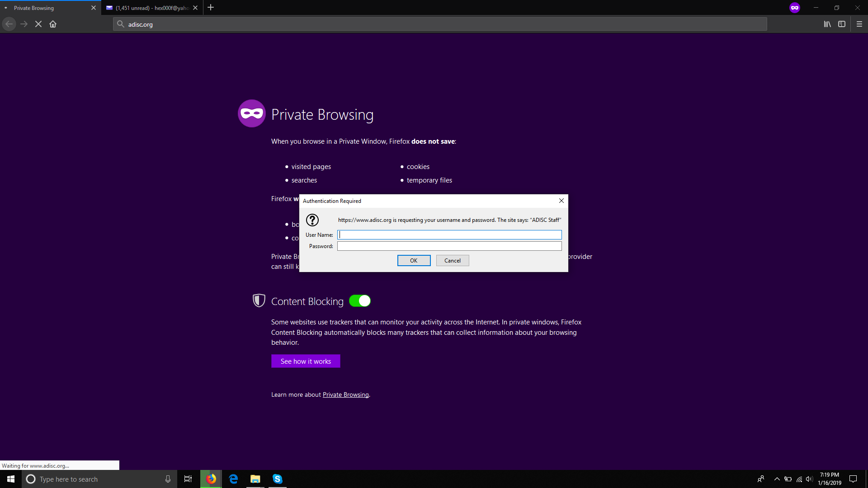This screenshot has width=868, height=488.
Task: Show sidebars toolbar icon
Action: [842, 24]
